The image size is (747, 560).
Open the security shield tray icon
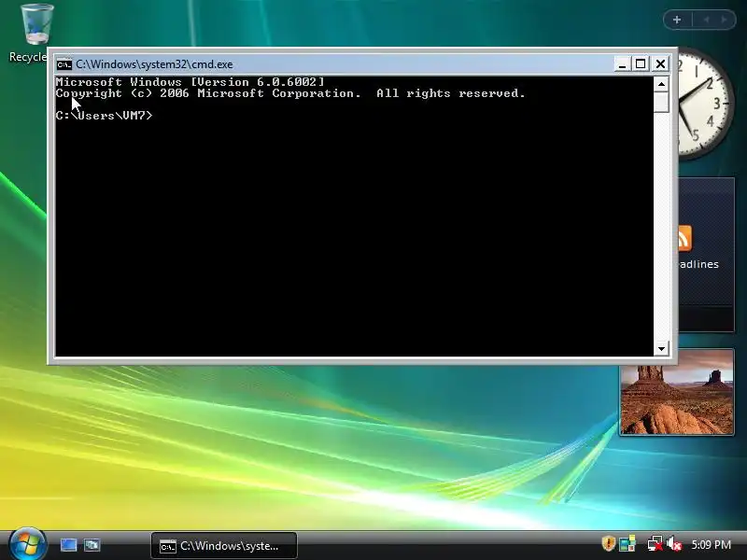tap(609, 544)
